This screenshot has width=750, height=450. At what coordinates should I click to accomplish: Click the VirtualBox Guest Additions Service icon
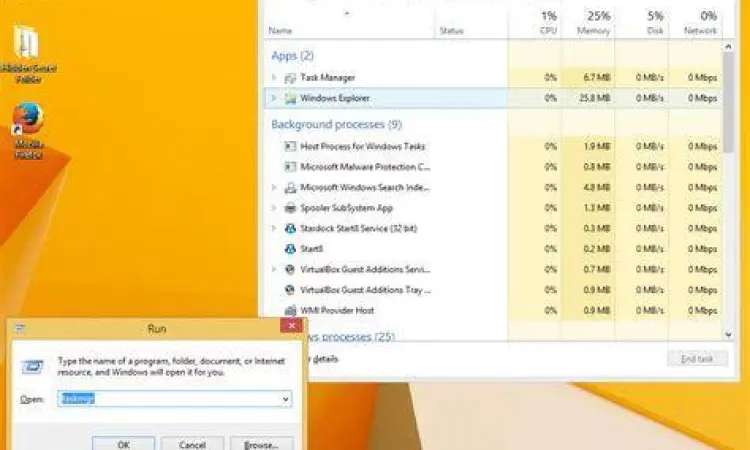coord(290,270)
